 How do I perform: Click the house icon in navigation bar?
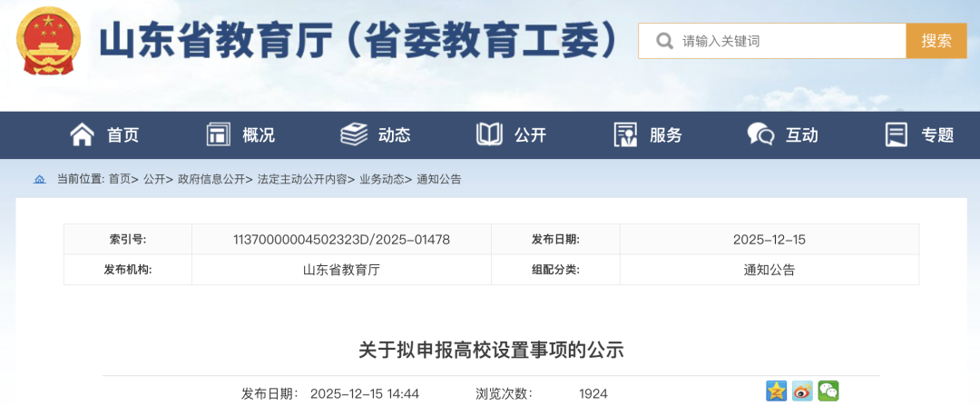click(83, 134)
